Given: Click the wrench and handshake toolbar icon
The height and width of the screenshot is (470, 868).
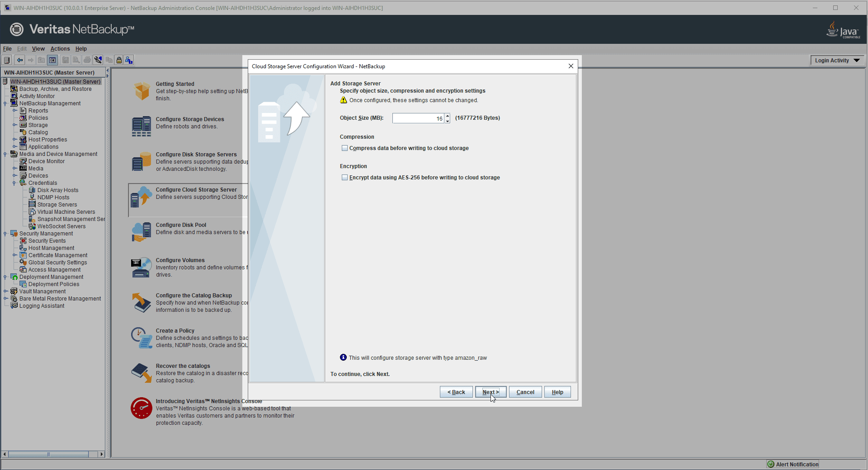Looking at the screenshot, I should click(98, 60).
